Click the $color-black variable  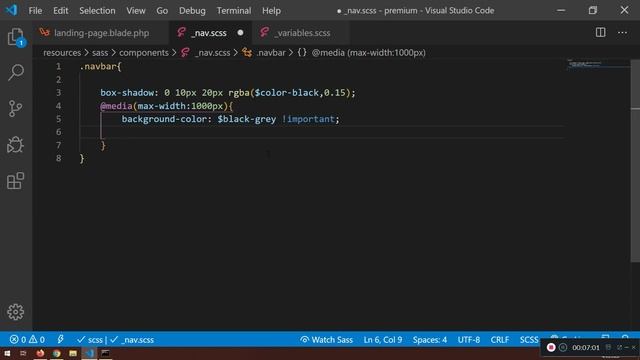coord(287,93)
